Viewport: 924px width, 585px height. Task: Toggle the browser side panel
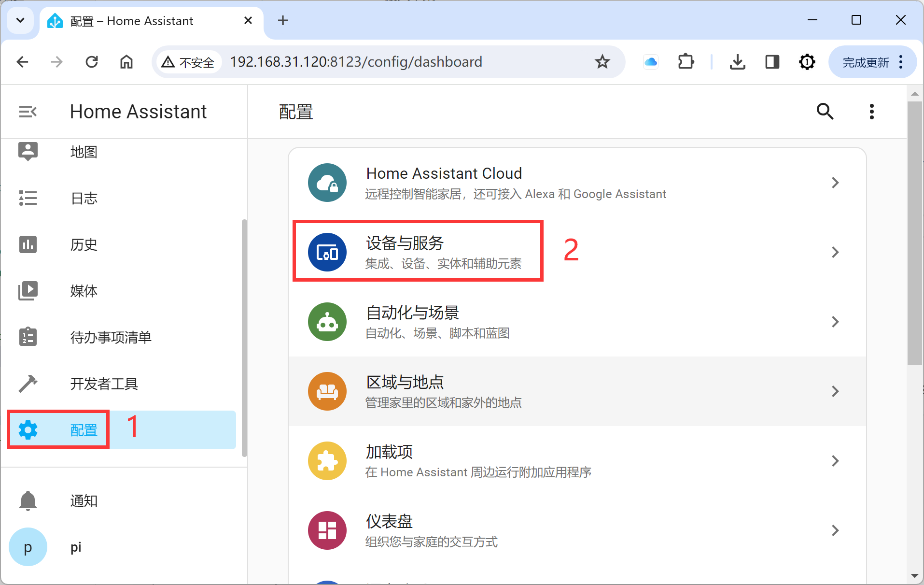pyautogui.click(x=772, y=62)
